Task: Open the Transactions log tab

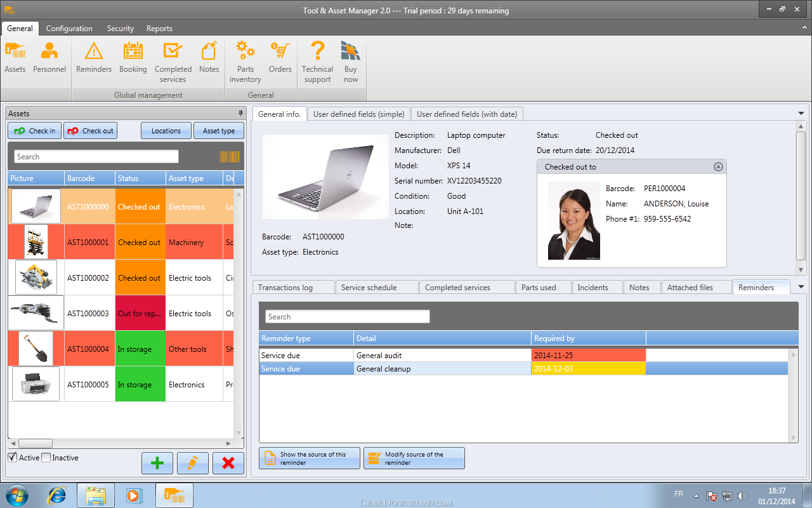Action: 294,287
